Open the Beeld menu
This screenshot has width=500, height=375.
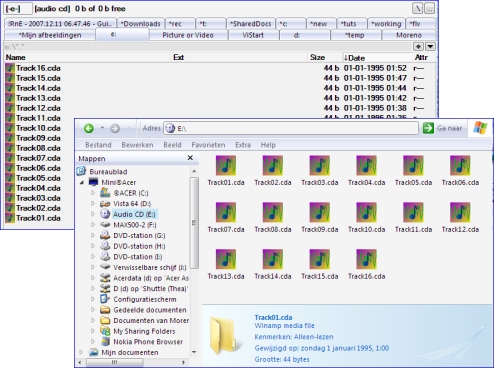pyautogui.click(x=172, y=145)
